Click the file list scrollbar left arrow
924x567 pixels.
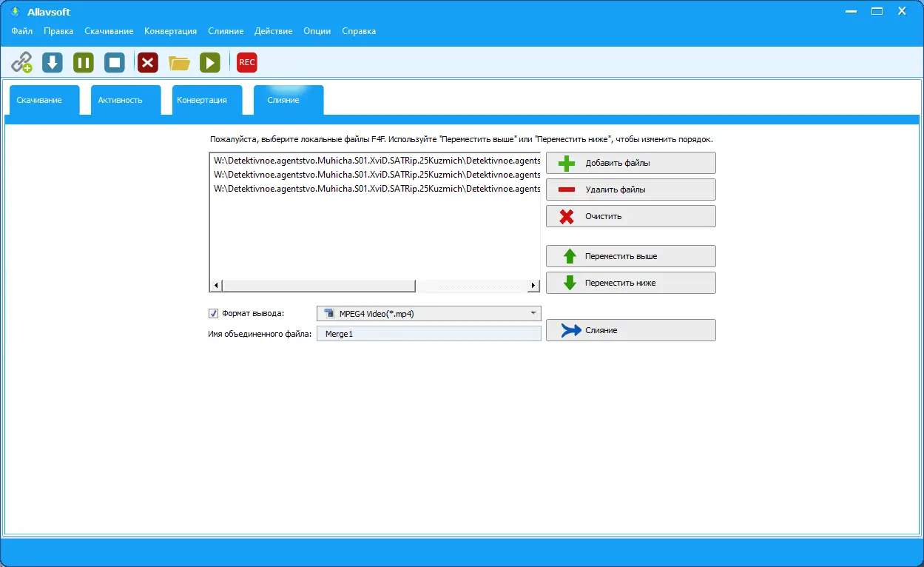[217, 286]
